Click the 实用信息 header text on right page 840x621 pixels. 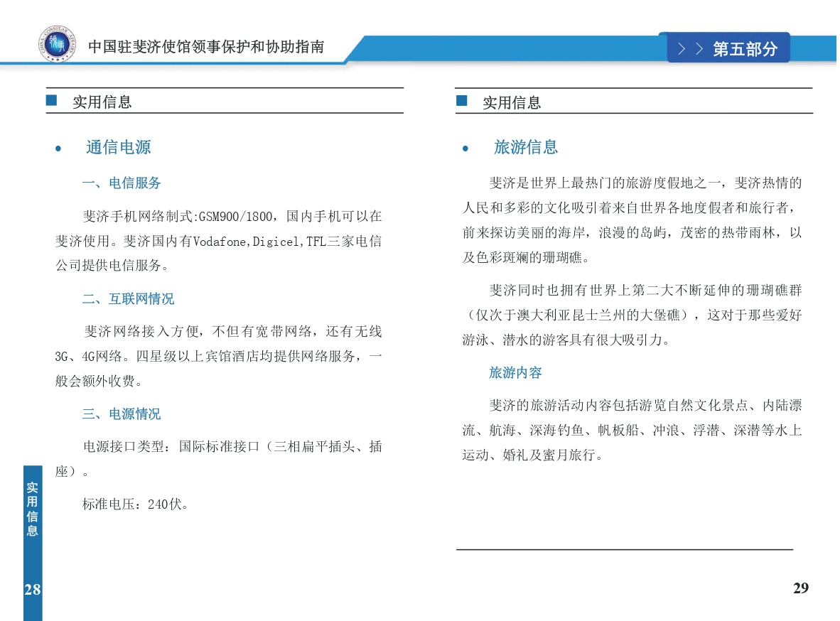512,102
